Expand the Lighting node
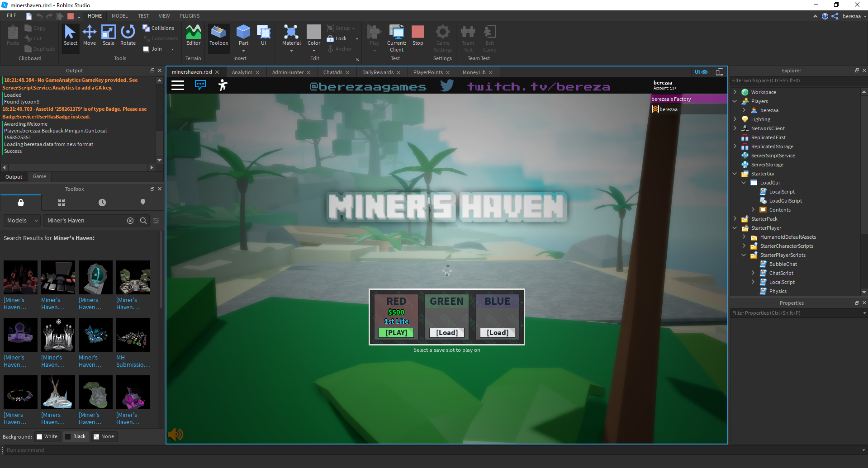The image size is (868, 468). click(735, 119)
